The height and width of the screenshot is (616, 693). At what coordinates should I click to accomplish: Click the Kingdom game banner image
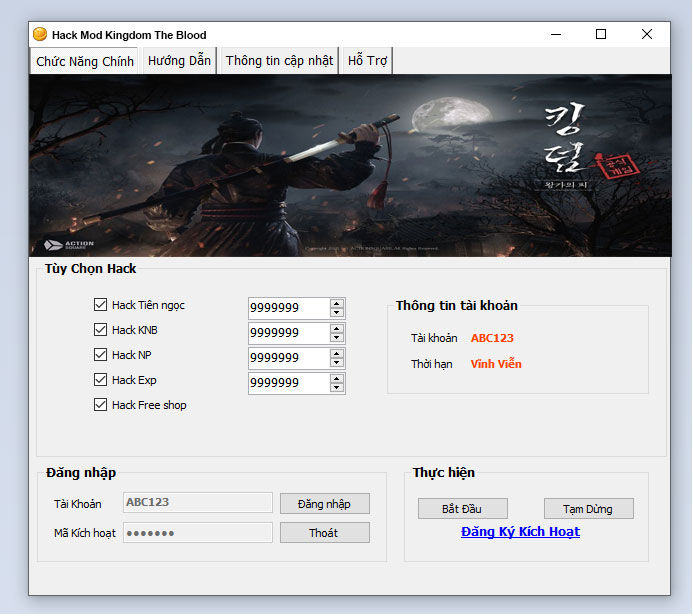[350, 166]
